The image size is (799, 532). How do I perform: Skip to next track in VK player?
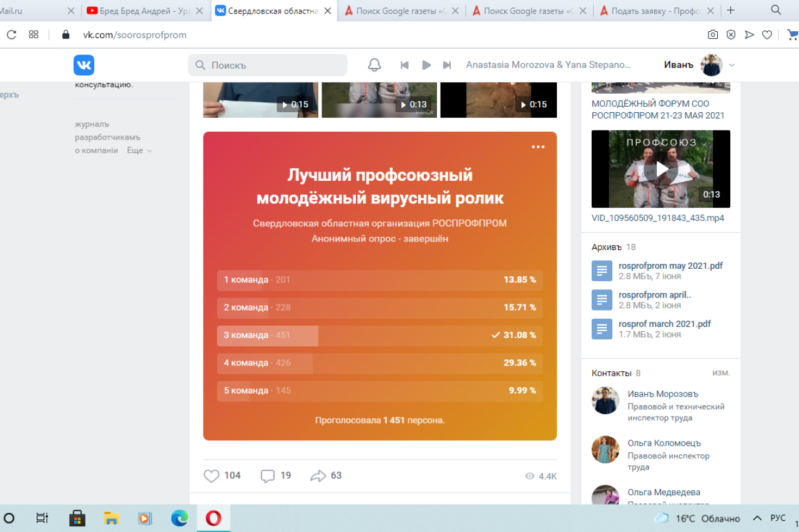pyautogui.click(x=447, y=65)
